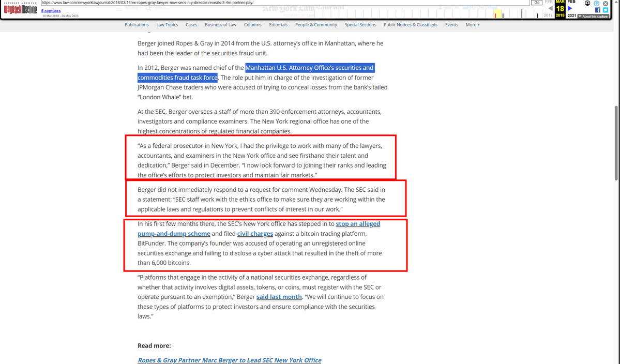Go to previous capture with gray arrow
This screenshot has width=620, height=364.
pos(550,8)
